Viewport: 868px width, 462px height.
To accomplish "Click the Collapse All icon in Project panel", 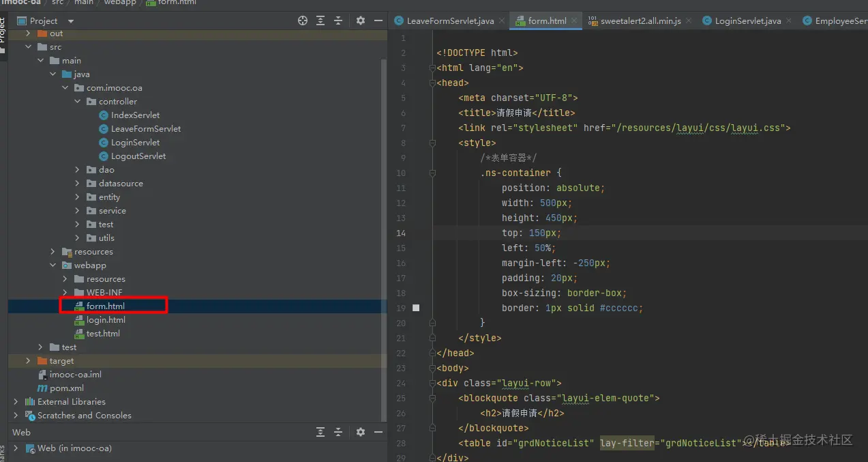I will point(338,21).
